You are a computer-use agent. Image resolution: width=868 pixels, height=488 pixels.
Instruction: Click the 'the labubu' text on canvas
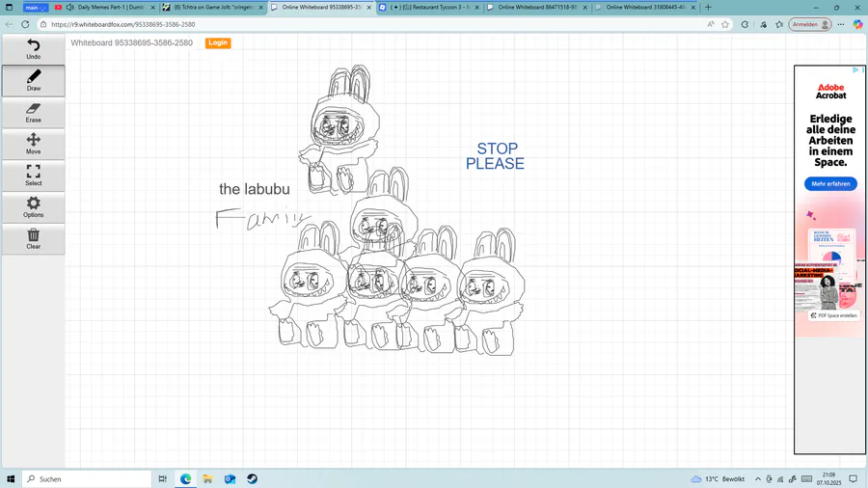point(255,189)
